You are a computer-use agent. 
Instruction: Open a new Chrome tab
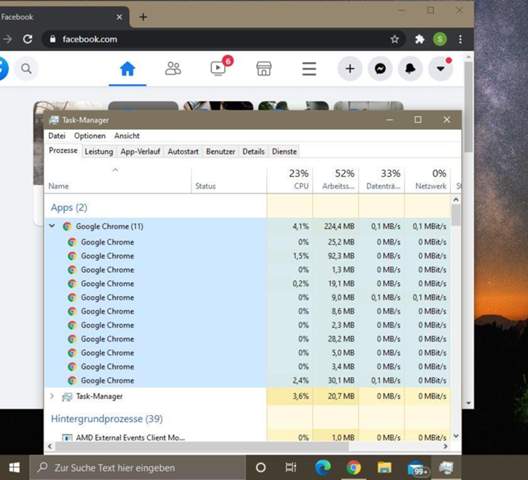pyautogui.click(x=143, y=17)
